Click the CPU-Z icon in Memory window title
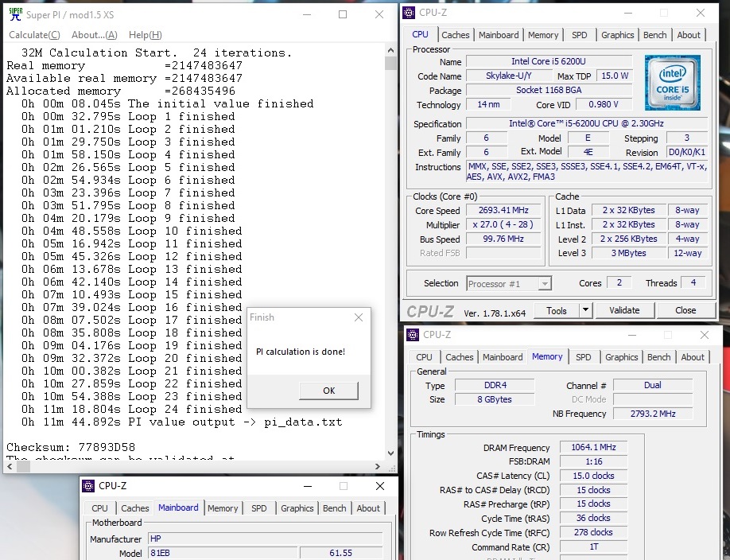This screenshot has height=560, width=730. coord(413,335)
